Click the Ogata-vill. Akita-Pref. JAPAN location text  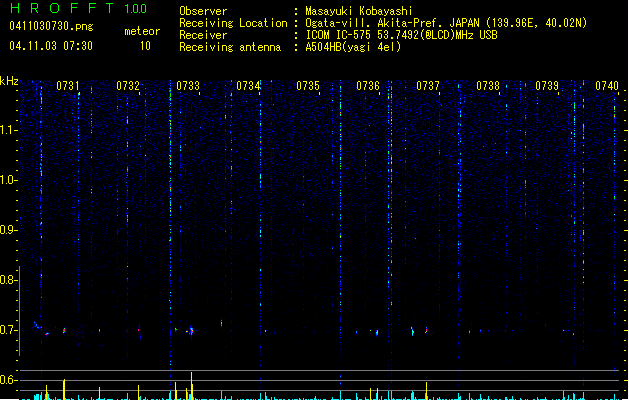pos(446,23)
